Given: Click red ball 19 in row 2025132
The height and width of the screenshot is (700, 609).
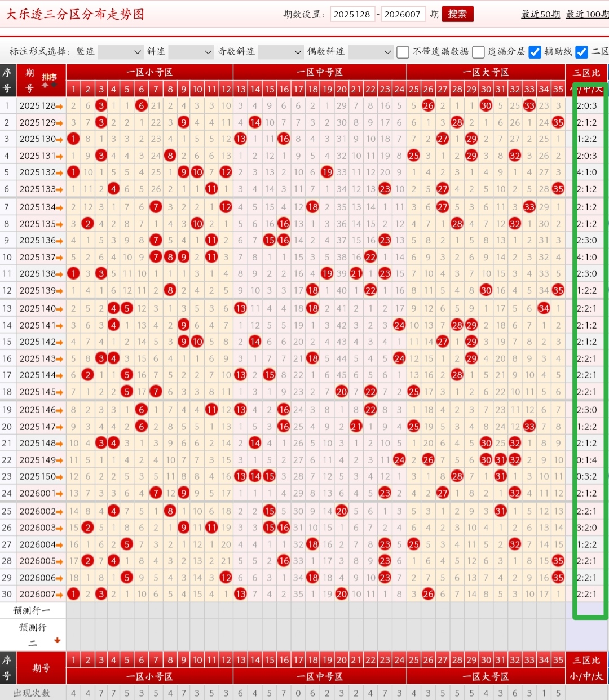Looking at the screenshot, I should [x=327, y=172].
